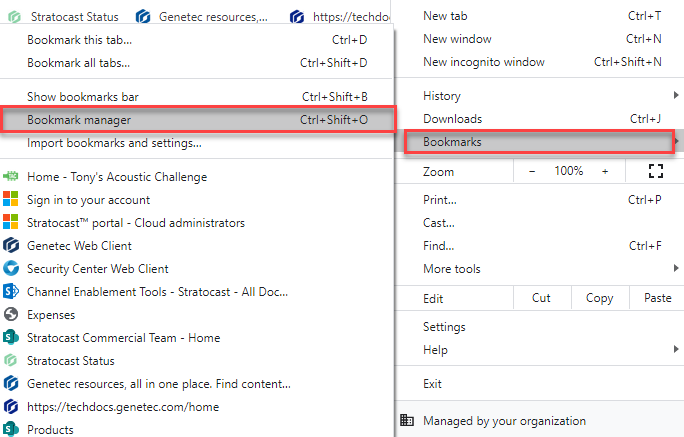Open Genetec Web Client bookmark
684x437 pixels.
coord(197,246)
